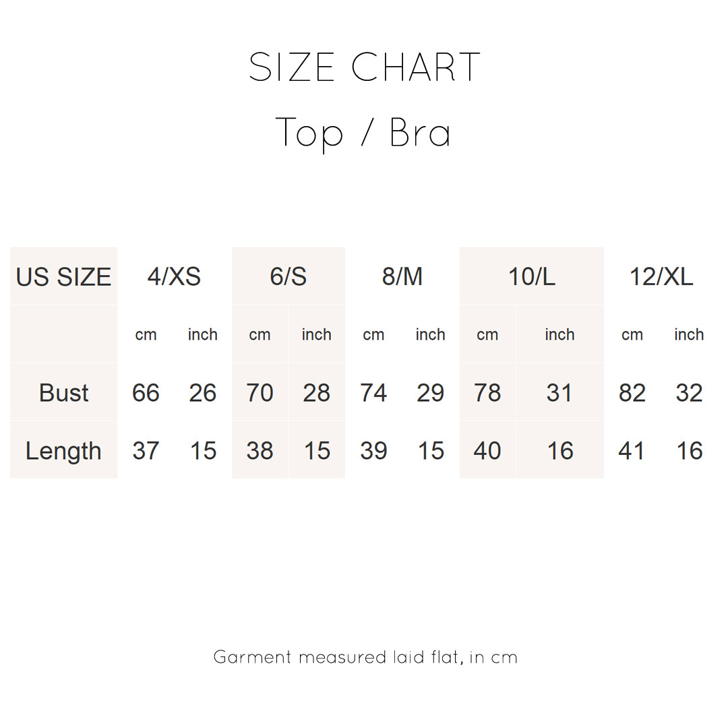Viewport: 728px width, 728px height.
Task: Select the 10/L size column header
Action: (532, 276)
